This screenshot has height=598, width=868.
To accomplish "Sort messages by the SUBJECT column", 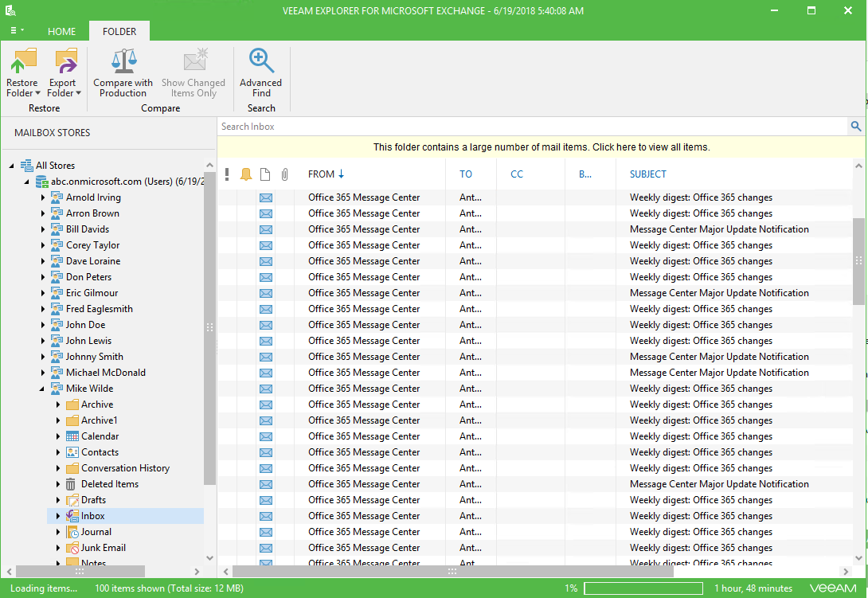I will [647, 174].
